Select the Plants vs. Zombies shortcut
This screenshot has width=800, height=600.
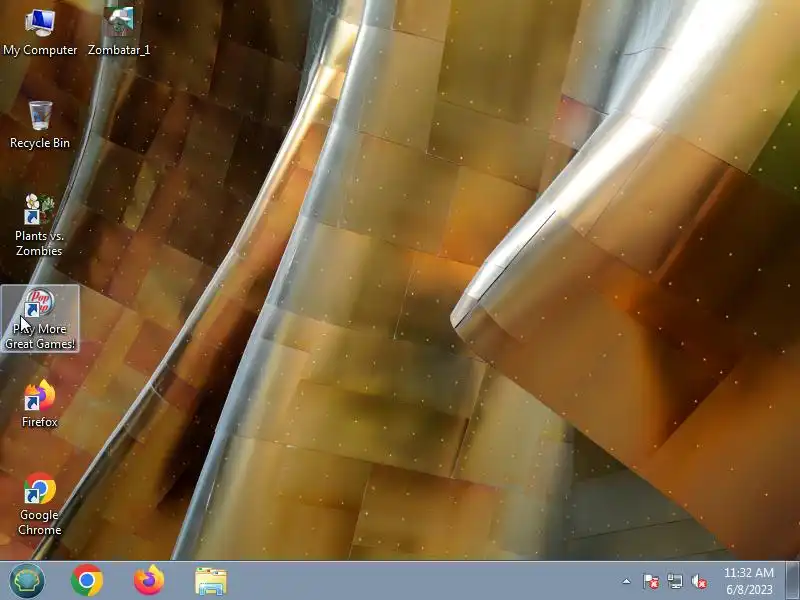(39, 226)
